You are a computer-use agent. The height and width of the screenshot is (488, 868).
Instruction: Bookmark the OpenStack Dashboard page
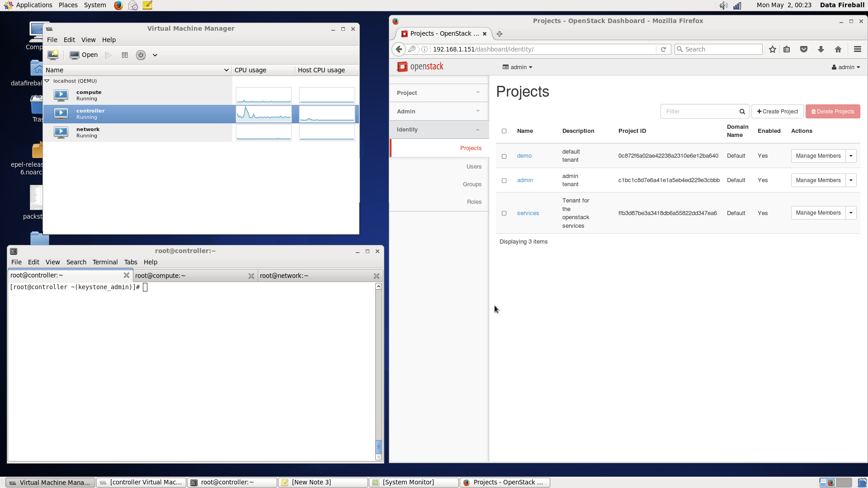[x=772, y=49]
